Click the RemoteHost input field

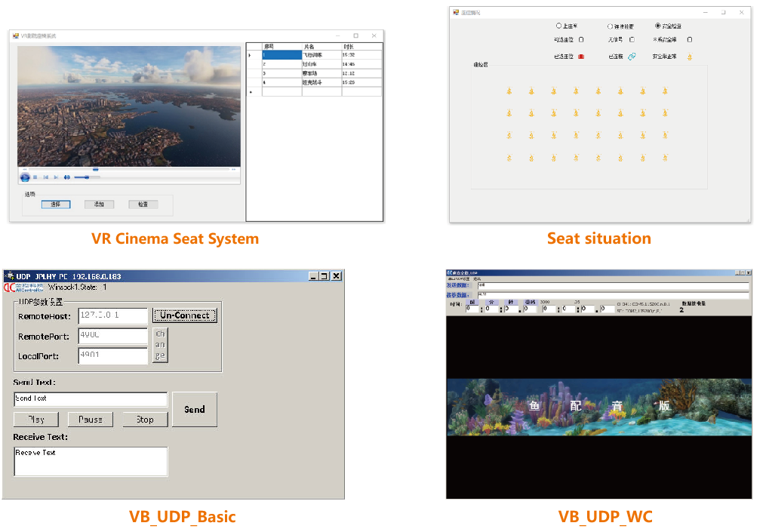pos(113,316)
